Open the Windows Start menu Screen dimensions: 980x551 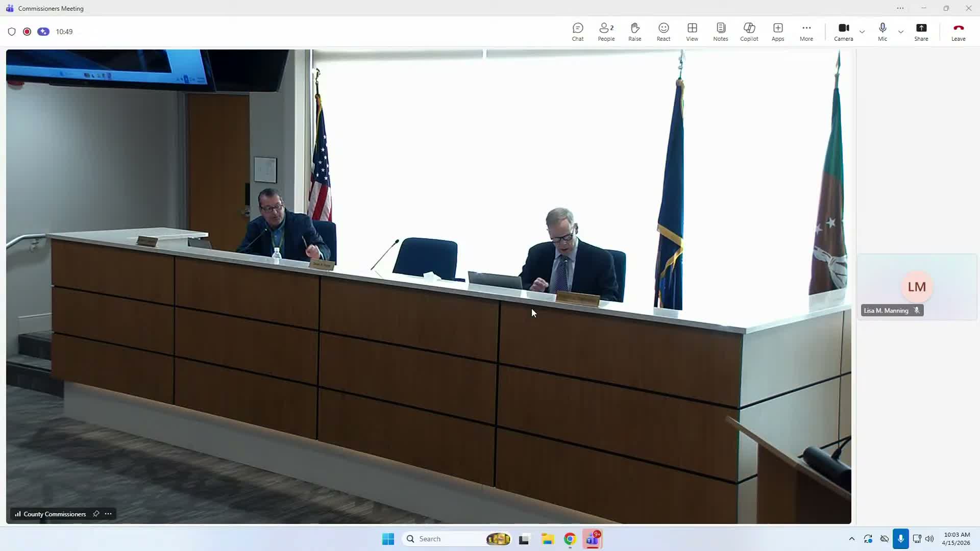point(388,539)
